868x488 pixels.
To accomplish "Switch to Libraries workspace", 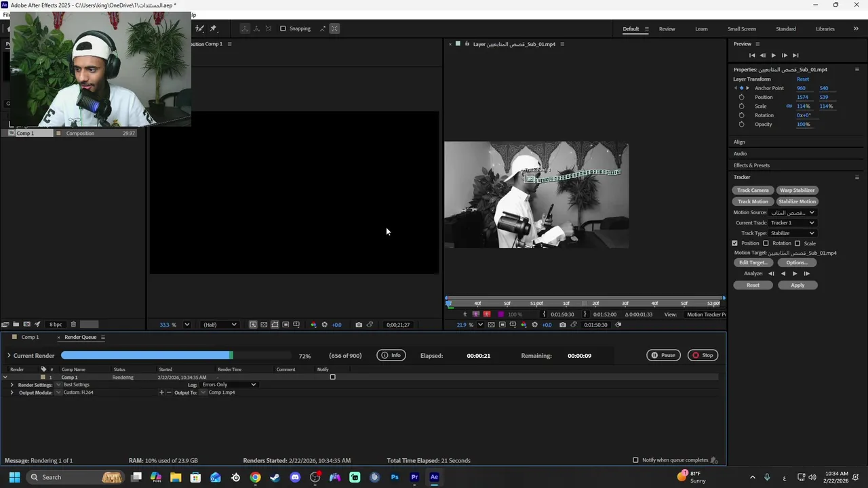I will pyautogui.click(x=825, y=28).
